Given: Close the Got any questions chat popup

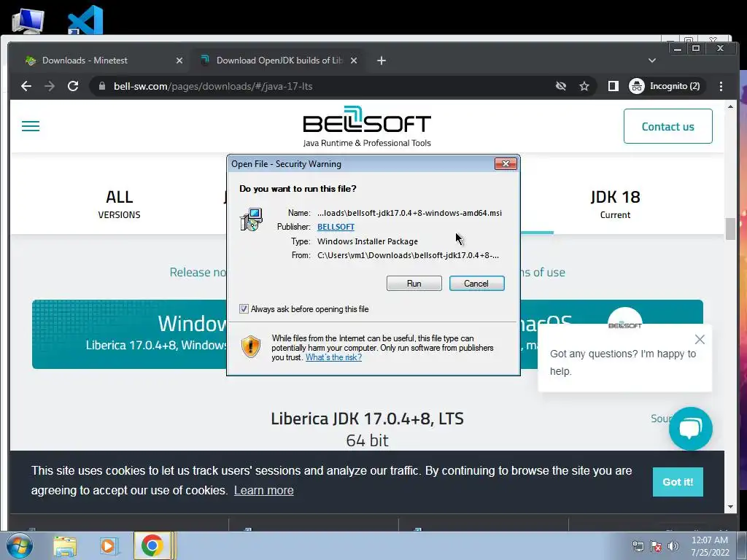Looking at the screenshot, I should pyautogui.click(x=700, y=339).
